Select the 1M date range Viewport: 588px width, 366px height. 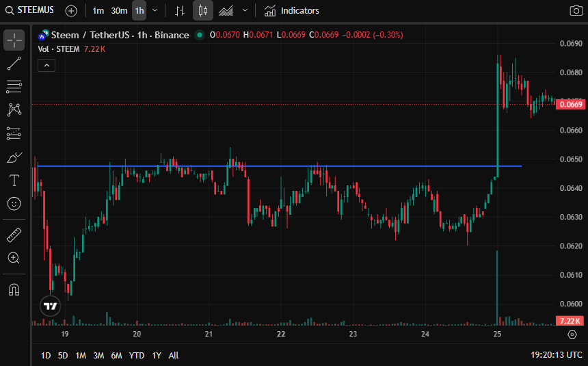click(80, 356)
